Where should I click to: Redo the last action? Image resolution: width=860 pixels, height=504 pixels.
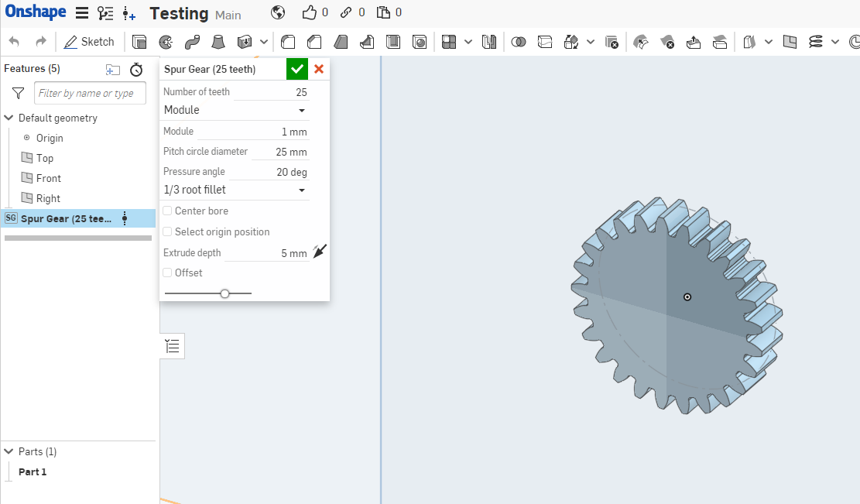tap(40, 42)
